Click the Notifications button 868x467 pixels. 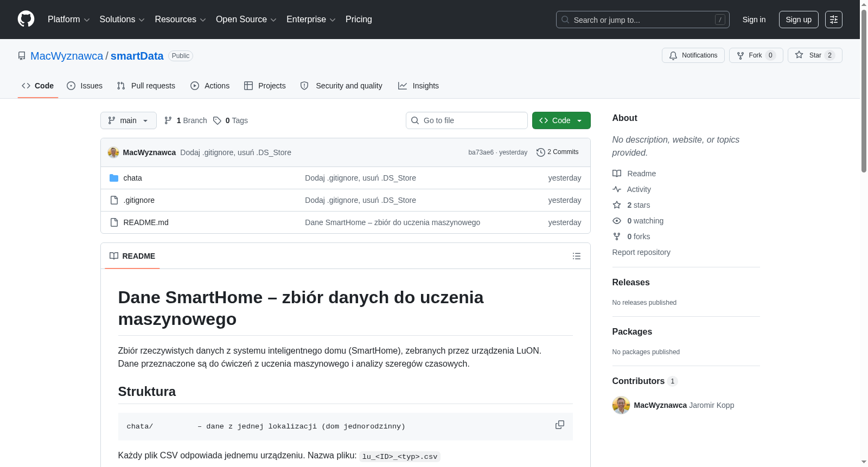coord(693,55)
